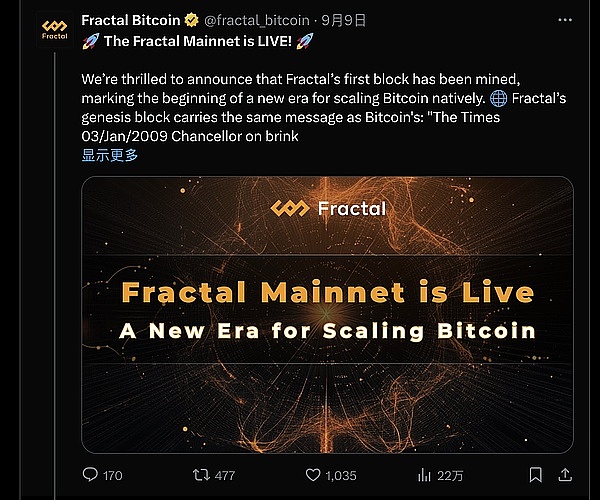The width and height of the screenshot is (600, 500).
Task: Click the 1,035 like count
Action: point(340,475)
